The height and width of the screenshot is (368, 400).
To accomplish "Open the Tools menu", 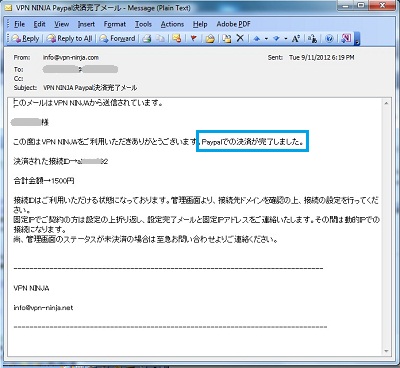I will pos(143,24).
